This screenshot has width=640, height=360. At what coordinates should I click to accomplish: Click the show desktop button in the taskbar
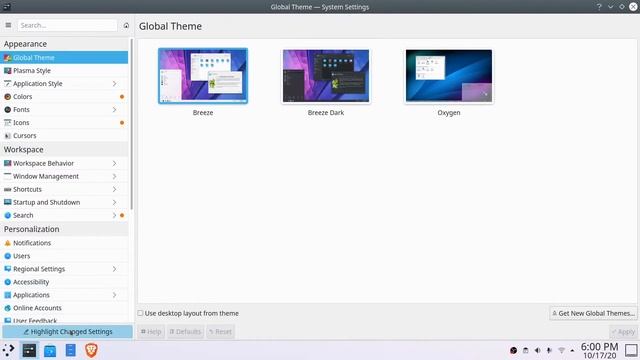tap(631, 350)
